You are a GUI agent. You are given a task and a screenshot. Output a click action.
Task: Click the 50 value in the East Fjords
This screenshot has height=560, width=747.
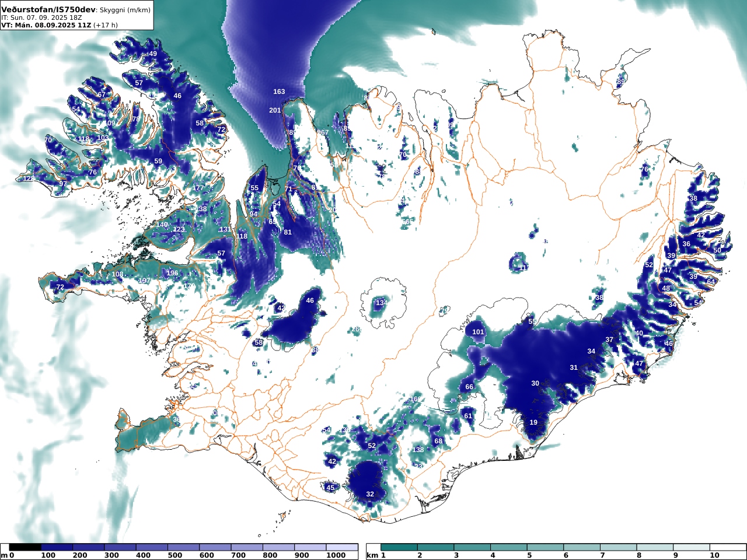click(717, 250)
